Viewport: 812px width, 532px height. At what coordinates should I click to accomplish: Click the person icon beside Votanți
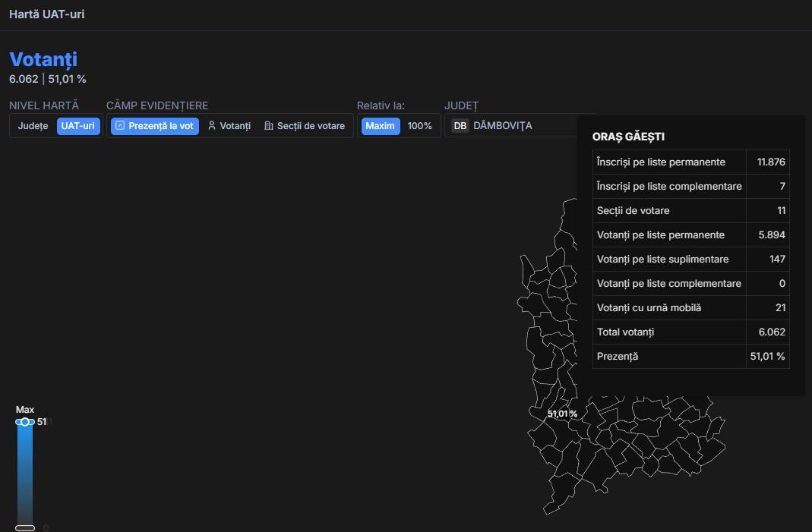(212, 126)
